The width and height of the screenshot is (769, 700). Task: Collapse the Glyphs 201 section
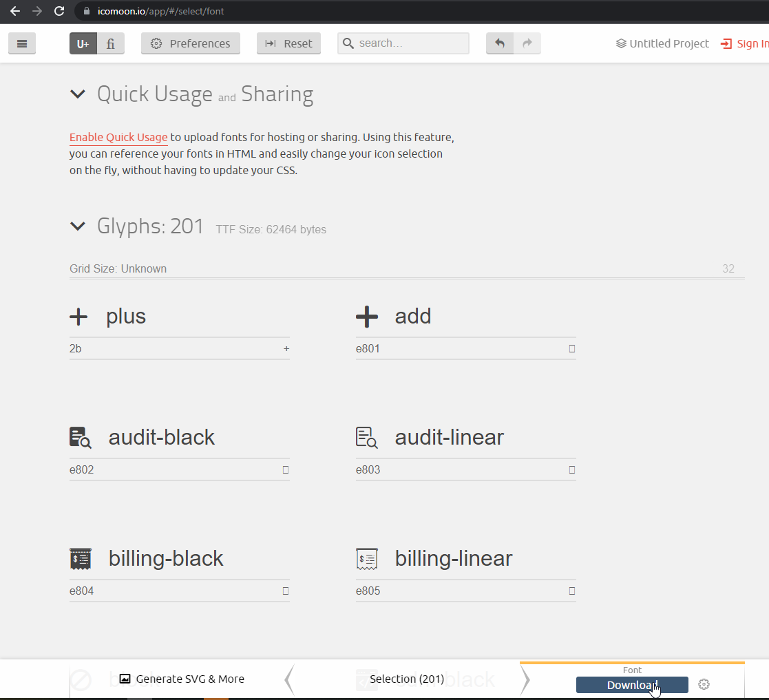point(78,226)
